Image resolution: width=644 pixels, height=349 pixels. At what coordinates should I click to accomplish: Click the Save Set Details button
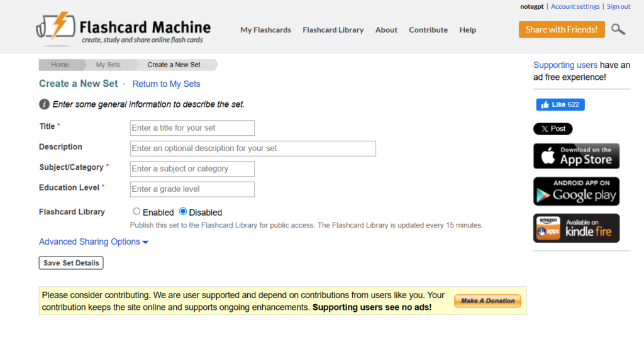click(71, 263)
